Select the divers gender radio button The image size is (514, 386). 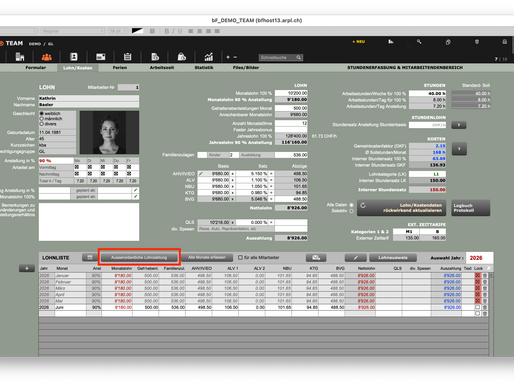click(x=42, y=124)
